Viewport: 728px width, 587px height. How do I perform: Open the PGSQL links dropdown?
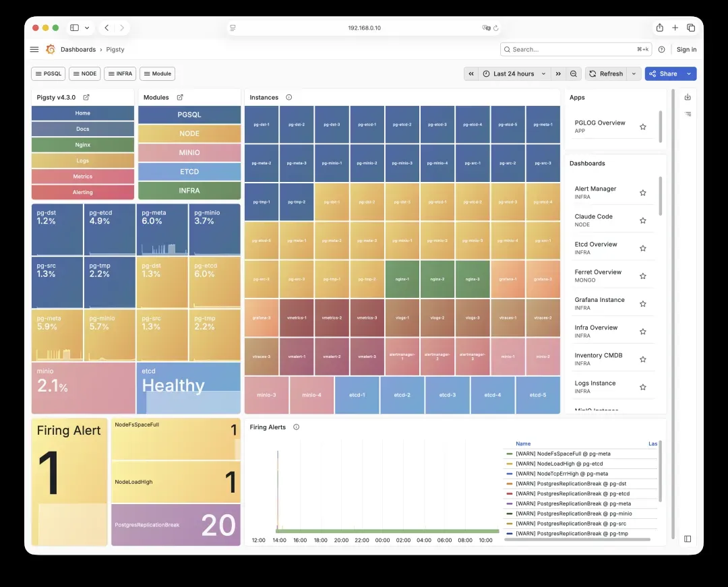pyautogui.click(x=49, y=73)
